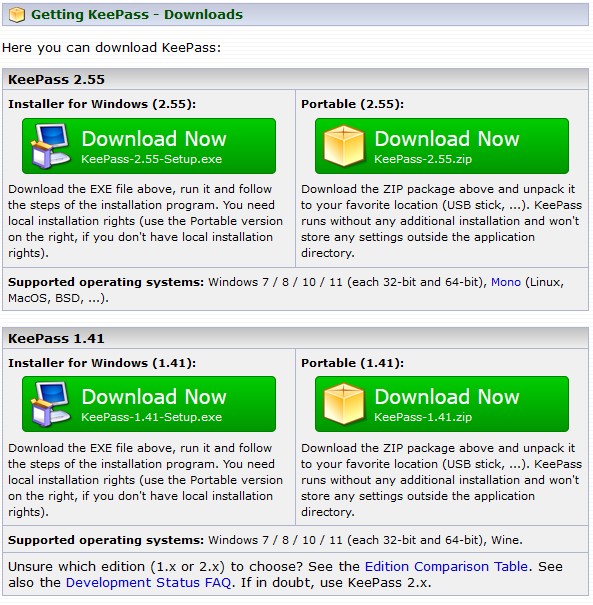Click the KeePass-2.55.zip Download Now button

pos(442,146)
